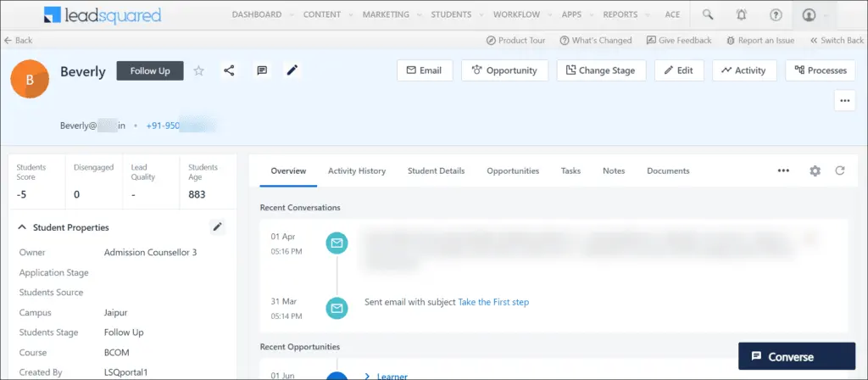Click the share icon next to Beverly

point(229,70)
